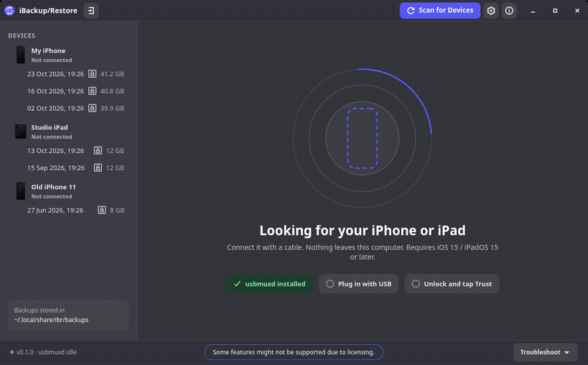Click lock icon on 40.8 GB backup
The height and width of the screenshot is (365, 588).
(92, 91)
